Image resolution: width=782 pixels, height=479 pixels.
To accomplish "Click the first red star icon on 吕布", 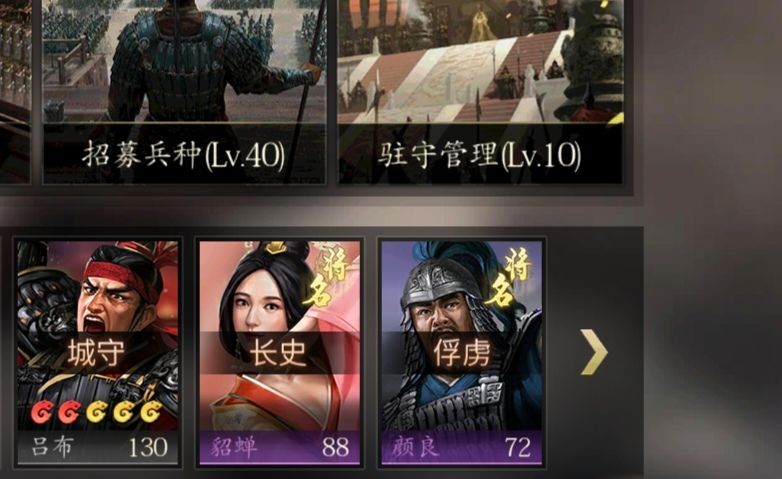I will point(42,412).
